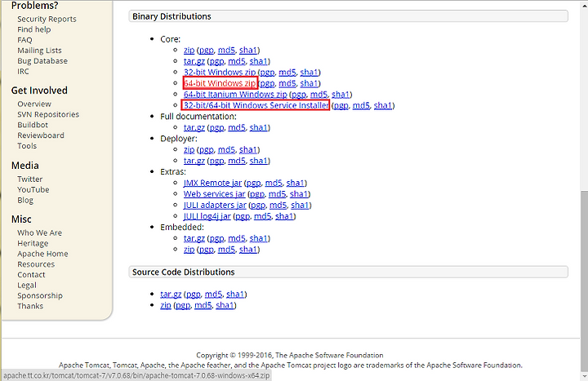Download the Deployer zip
This screenshot has width=588, height=381.
tap(189, 149)
